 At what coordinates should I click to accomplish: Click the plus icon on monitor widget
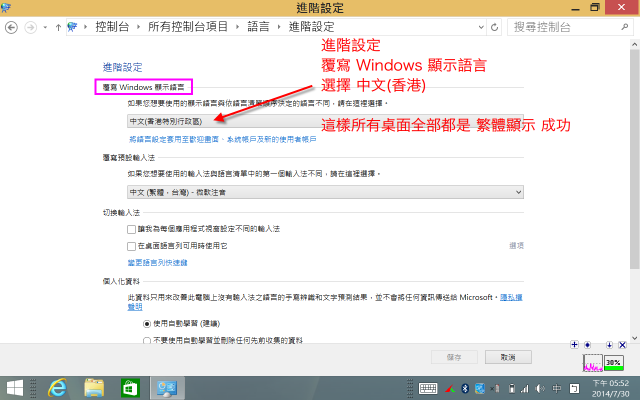pos(574,344)
